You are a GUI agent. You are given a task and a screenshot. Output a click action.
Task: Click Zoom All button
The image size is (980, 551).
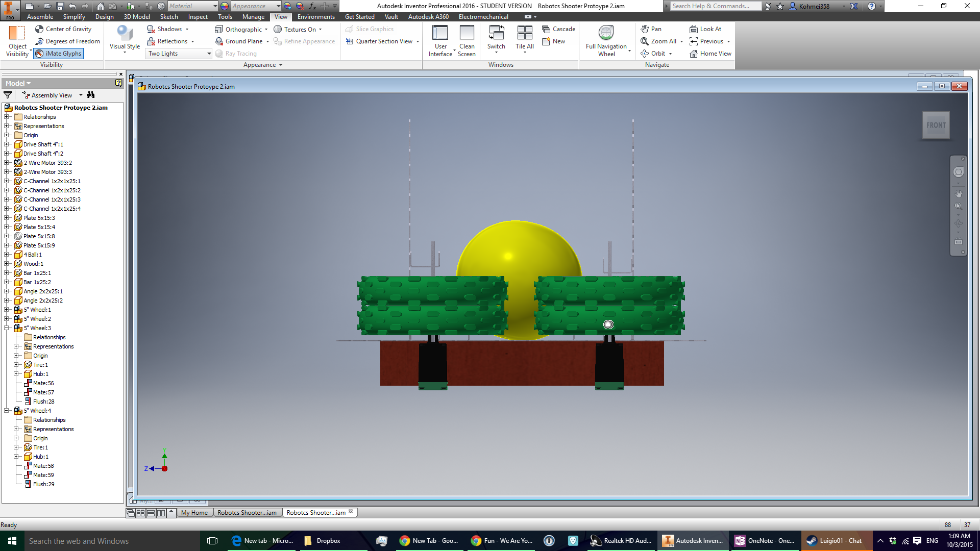(x=658, y=41)
